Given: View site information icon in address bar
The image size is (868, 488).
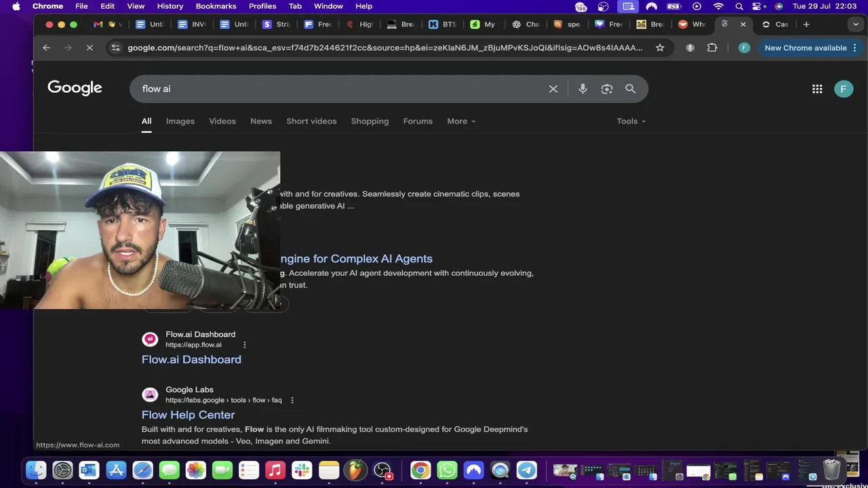Looking at the screenshot, I should pyautogui.click(x=115, y=47).
